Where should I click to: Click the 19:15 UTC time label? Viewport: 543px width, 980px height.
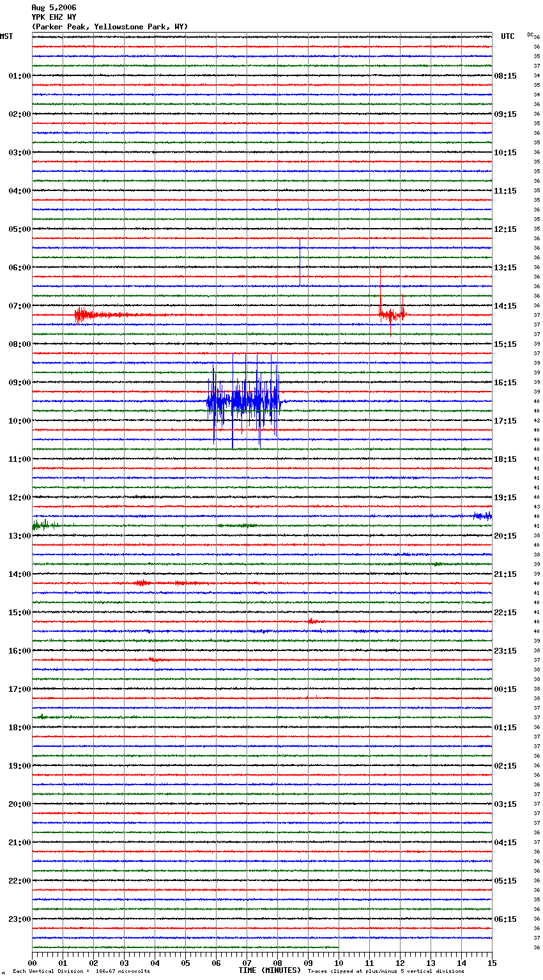pyautogui.click(x=505, y=498)
